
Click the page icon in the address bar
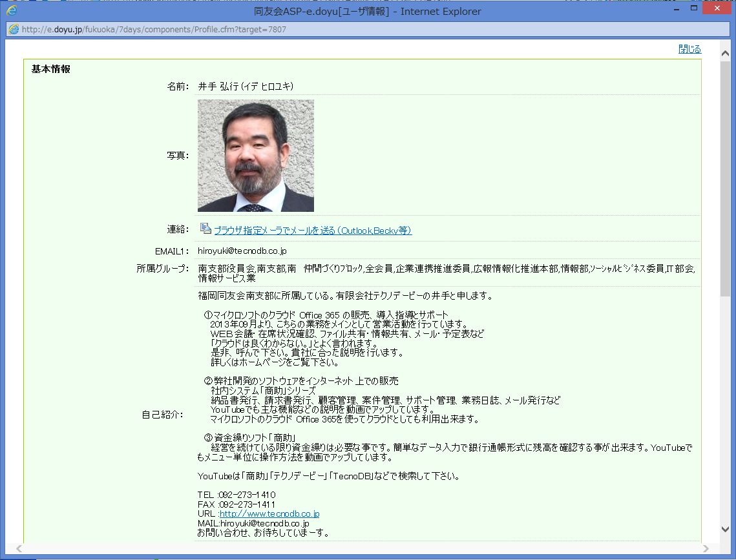tap(14, 29)
